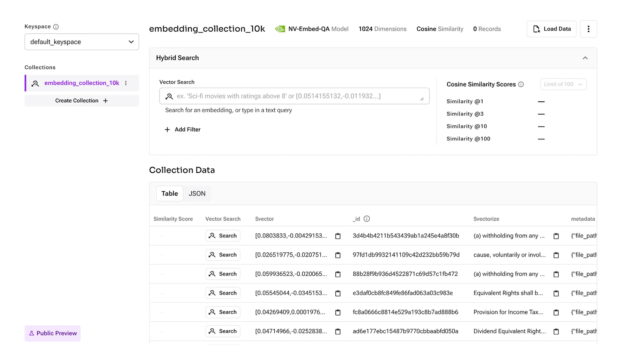Image resolution: width=623 pixels, height=364 pixels.
Task: Copy the first row's $vector value
Action: (x=338, y=236)
